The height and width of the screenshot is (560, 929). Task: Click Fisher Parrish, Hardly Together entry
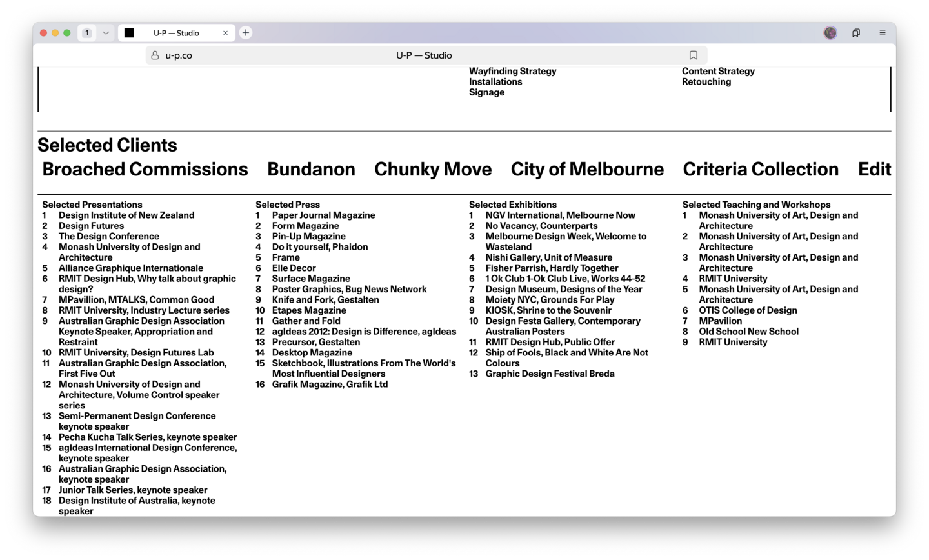552,268
